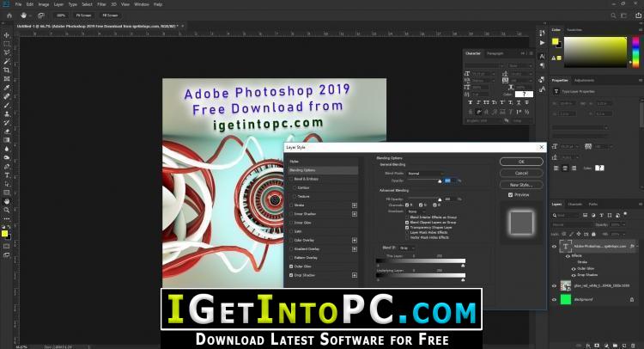Check Blend Interior Effects as Group

(x=407, y=217)
